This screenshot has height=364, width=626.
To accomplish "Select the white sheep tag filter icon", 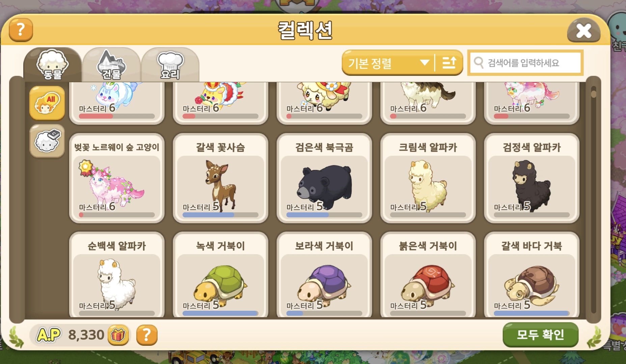I will click(x=47, y=141).
